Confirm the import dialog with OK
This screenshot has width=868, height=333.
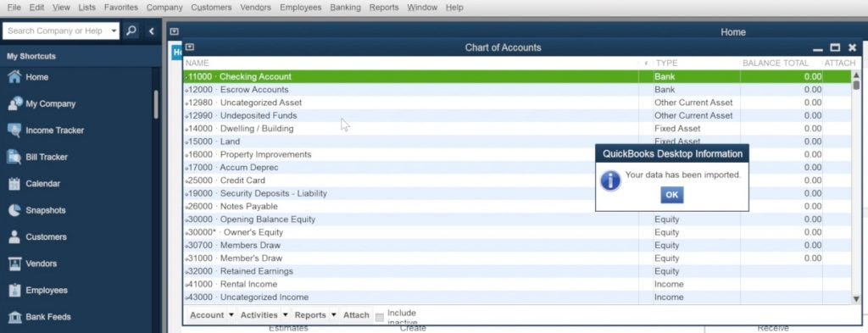click(x=671, y=195)
